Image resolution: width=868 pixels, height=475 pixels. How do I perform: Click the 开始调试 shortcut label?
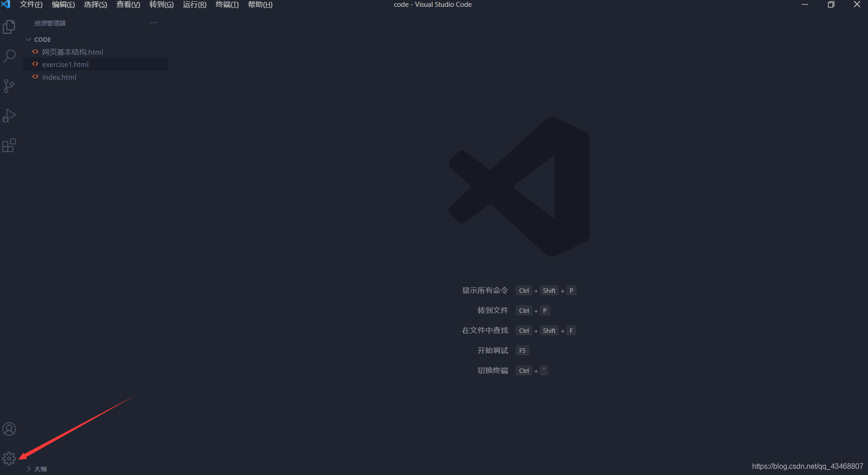coord(493,351)
